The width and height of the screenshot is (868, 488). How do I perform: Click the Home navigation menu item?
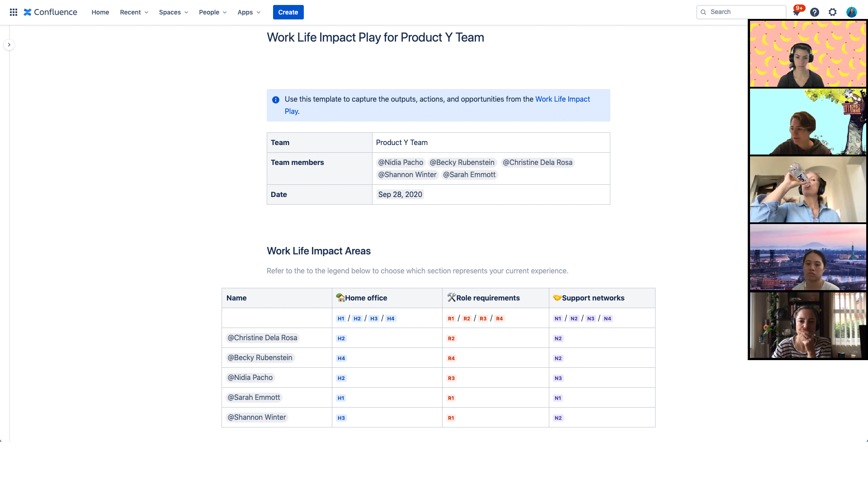tap(99, 12)
